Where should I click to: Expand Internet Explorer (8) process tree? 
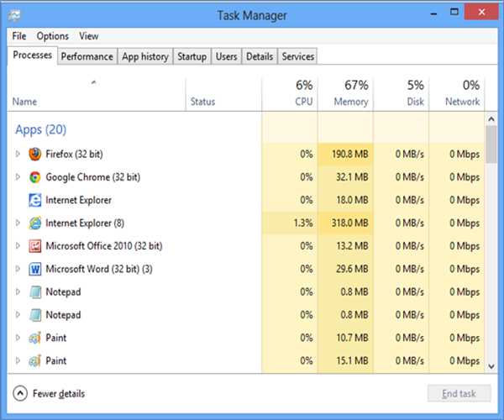pyautogui.click(x=18, y=223)
